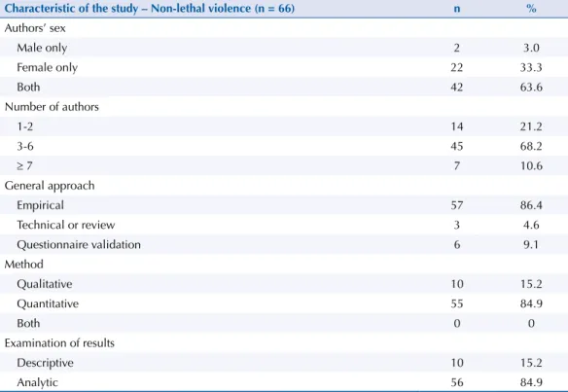Select the '≥ 7' authors row label
Screen dimensions: 568x392
[24, 166]
